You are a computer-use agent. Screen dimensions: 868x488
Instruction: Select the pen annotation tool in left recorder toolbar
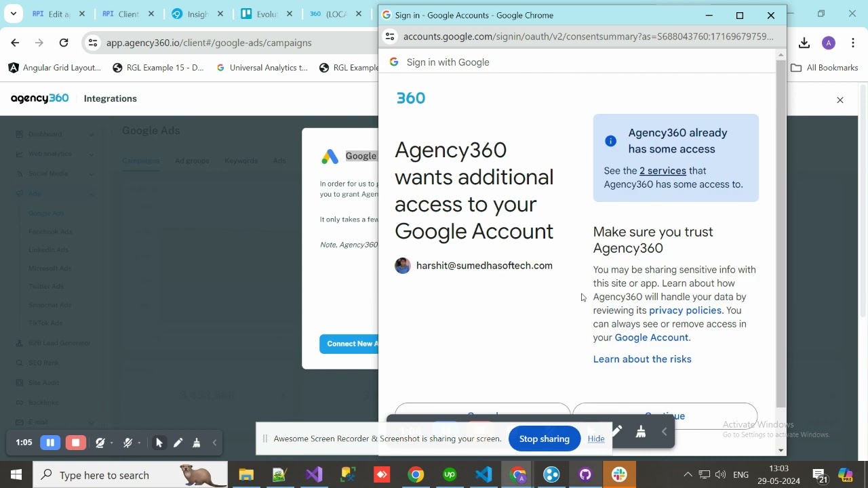[x=178, y=443]
